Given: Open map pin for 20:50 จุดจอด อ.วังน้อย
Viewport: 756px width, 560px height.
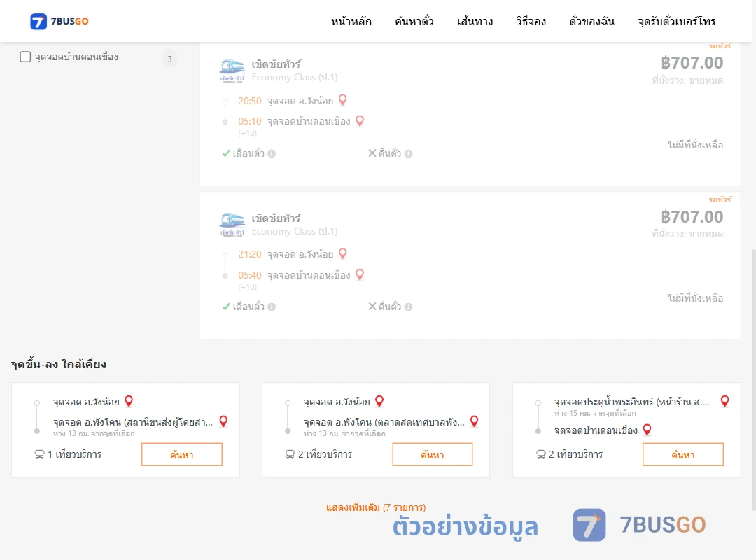Looking at the screenshot, I should [x=343, y=100].
